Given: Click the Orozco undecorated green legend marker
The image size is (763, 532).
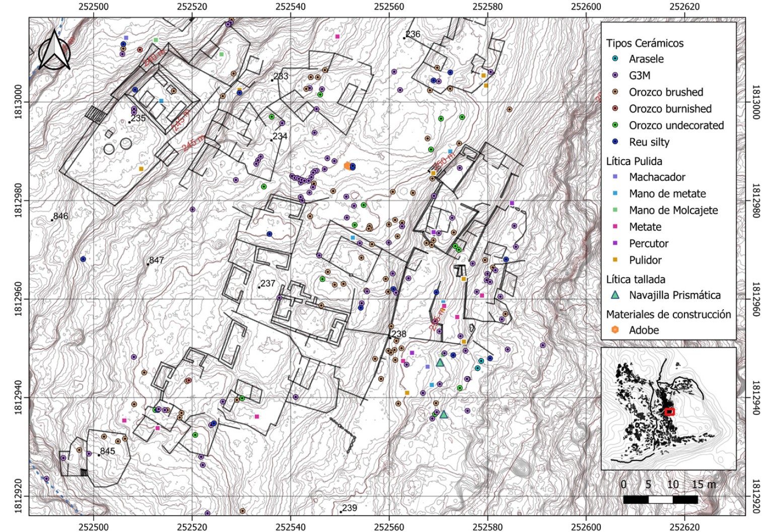Looking at the screenshot, I should click(615, 125).
